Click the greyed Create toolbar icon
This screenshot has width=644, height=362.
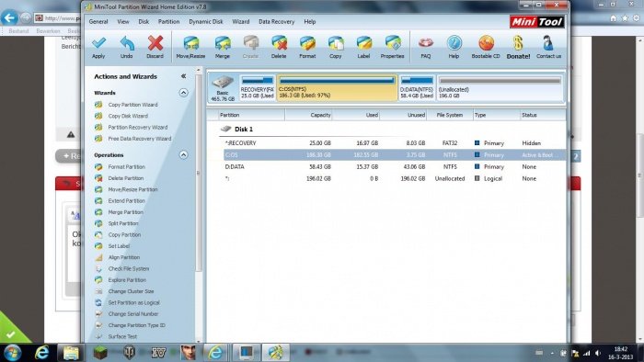[250, 43]
